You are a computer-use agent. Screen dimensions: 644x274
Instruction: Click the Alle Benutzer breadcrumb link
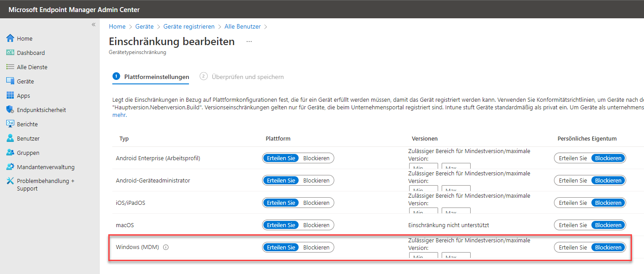pyautogui.click(x=242, y=27)
